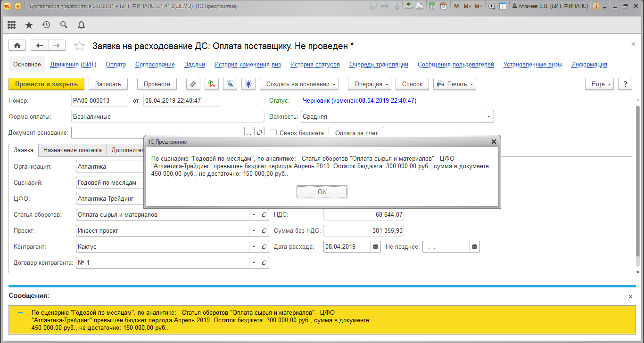Click the paperclip attachments icon
This screenshot has height=343, width=644.
coord(193,84)
